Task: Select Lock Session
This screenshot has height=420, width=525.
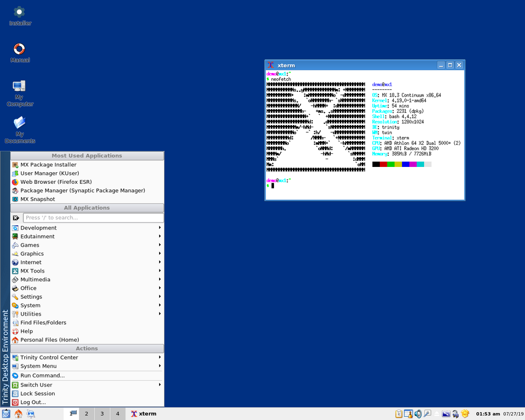Action: [x=87, y=394]
